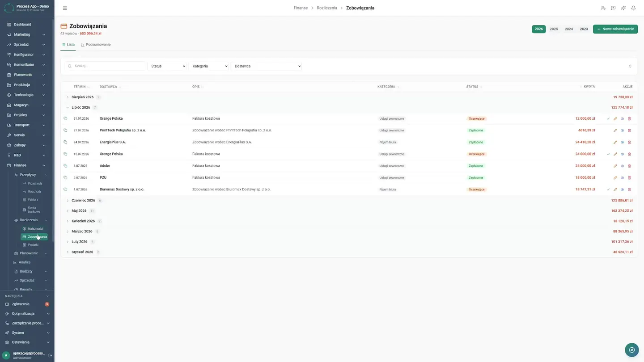
Task: Copy the PZU row duplicate icon
Action: (x=65, y=177)
